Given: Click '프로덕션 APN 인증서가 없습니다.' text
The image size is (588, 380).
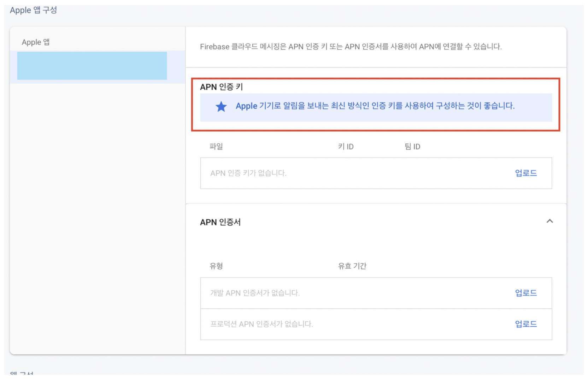Looking at the screenshot, I should point(261,324).
